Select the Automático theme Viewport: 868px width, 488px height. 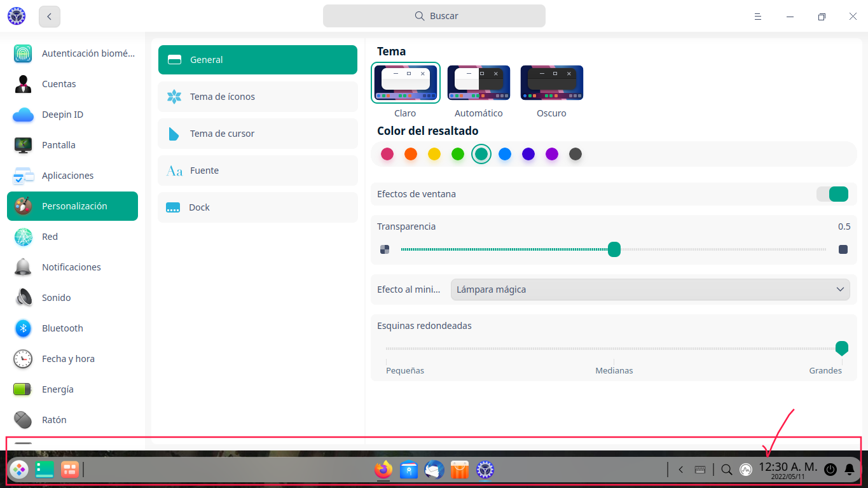tap(479, 83)
